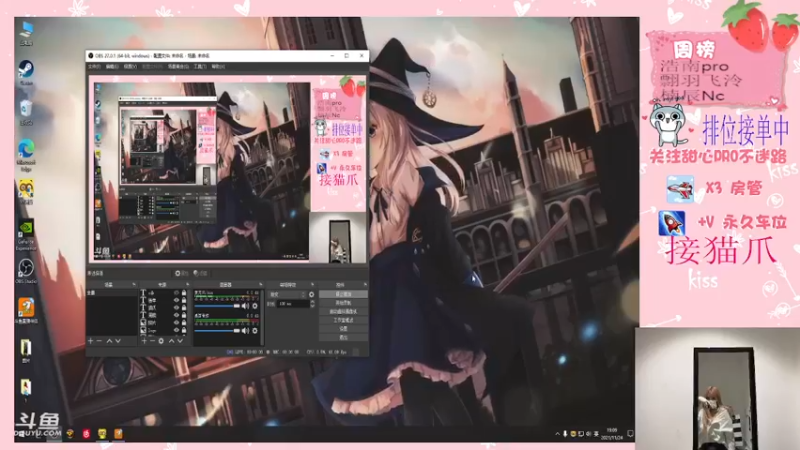Hide the second image source via eye icon
Viewport: 800px width, 450px height.
pyautogui.click(x=177, y=330)
